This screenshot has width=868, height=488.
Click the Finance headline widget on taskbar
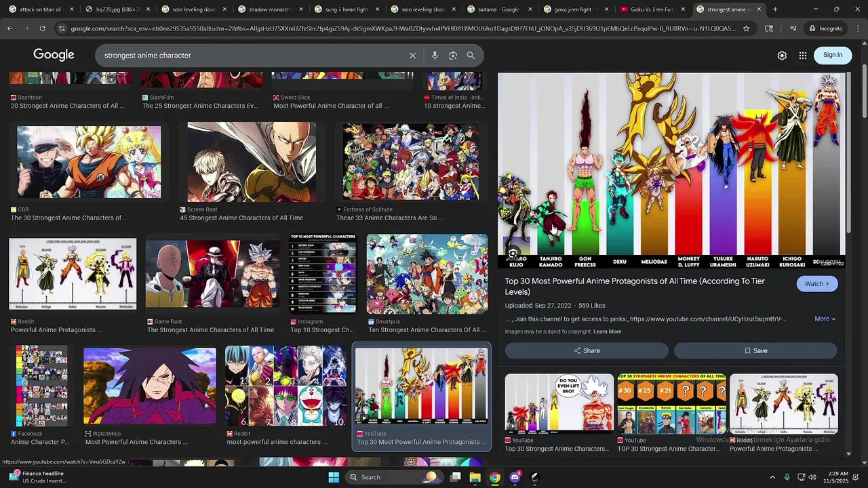(x=37, y=477)
